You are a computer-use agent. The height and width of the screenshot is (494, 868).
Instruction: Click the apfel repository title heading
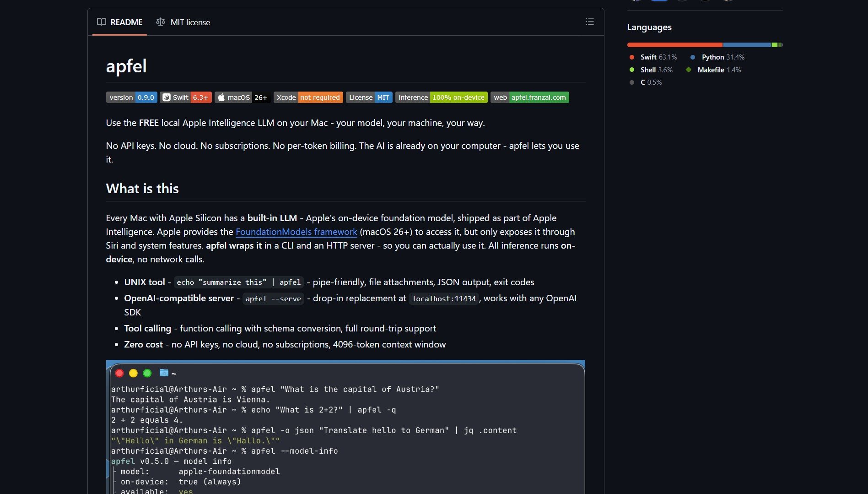pyautogui.click(x=126, y=66)
